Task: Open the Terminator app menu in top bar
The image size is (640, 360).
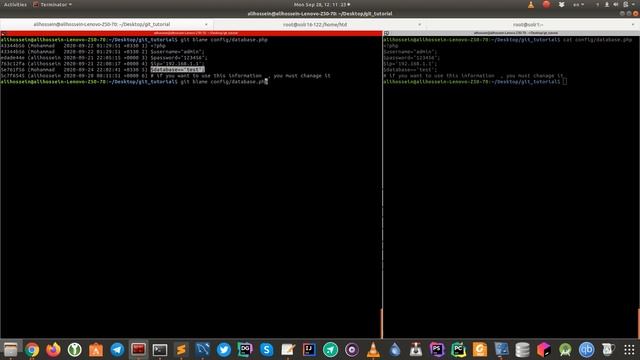Action: 52,4
